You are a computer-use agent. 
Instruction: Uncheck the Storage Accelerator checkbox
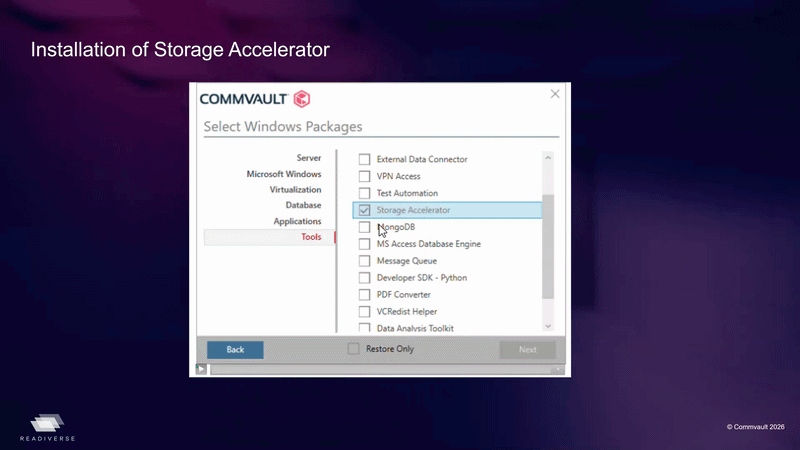click(364, 210)
